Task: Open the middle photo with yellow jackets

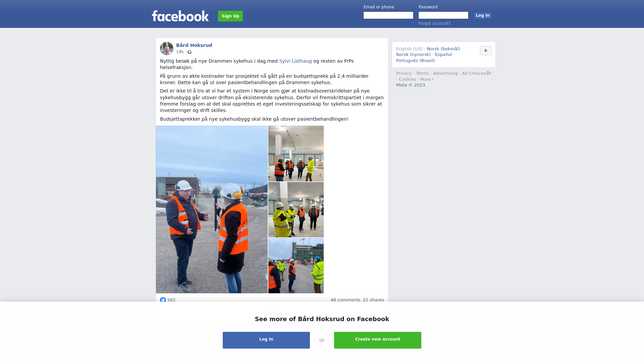Action: coord(296,210)
